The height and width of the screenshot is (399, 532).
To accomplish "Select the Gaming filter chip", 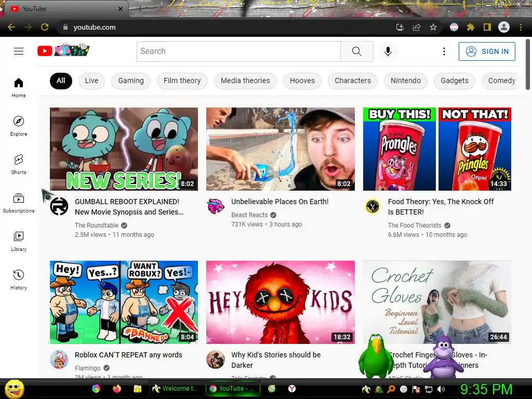I will pyautogui.click(x=131, y=81).
